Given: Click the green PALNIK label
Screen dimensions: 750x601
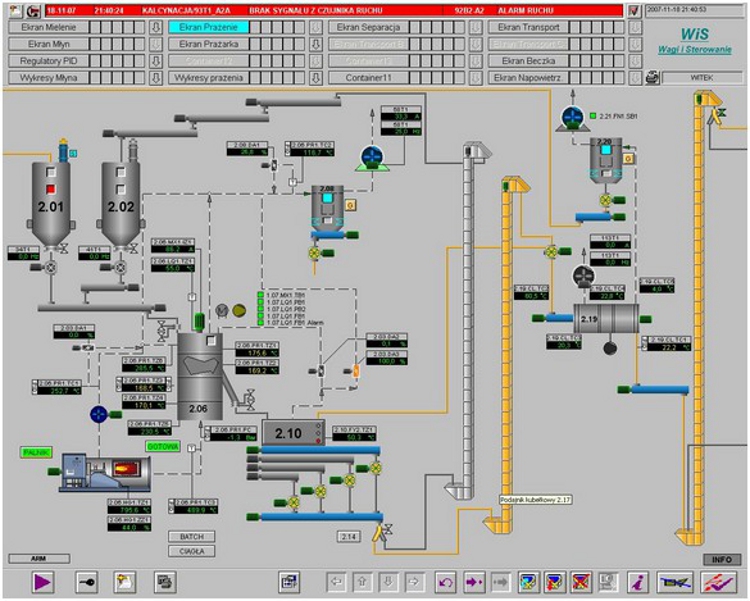Looking at the screenshot, I should (36, 452).
